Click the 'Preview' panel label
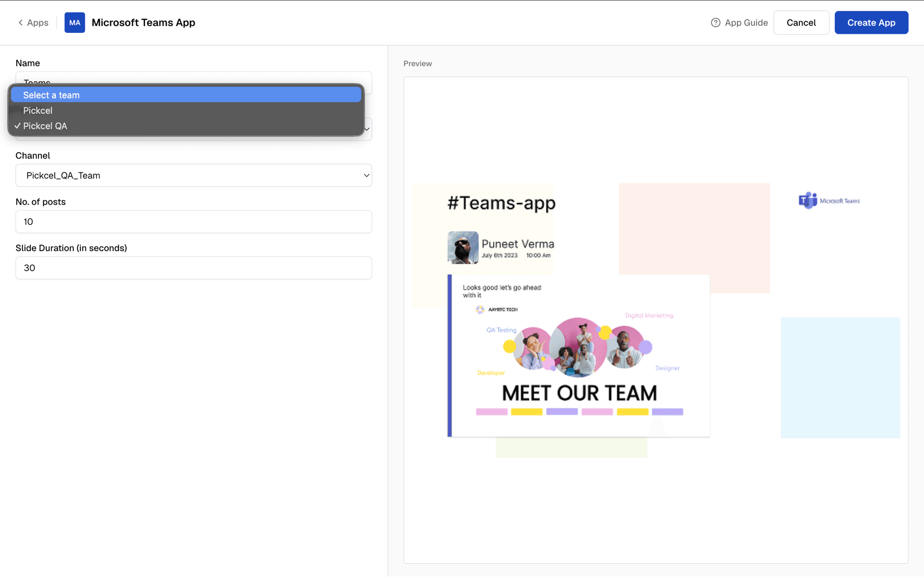The height and width of the screenshot is (578, 924). 418,63
